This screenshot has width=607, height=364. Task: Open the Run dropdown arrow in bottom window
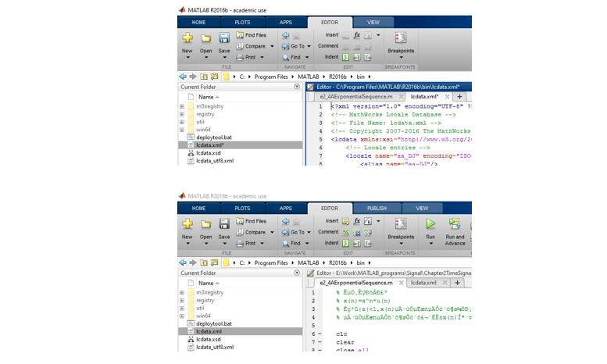(x=430, y=244)
